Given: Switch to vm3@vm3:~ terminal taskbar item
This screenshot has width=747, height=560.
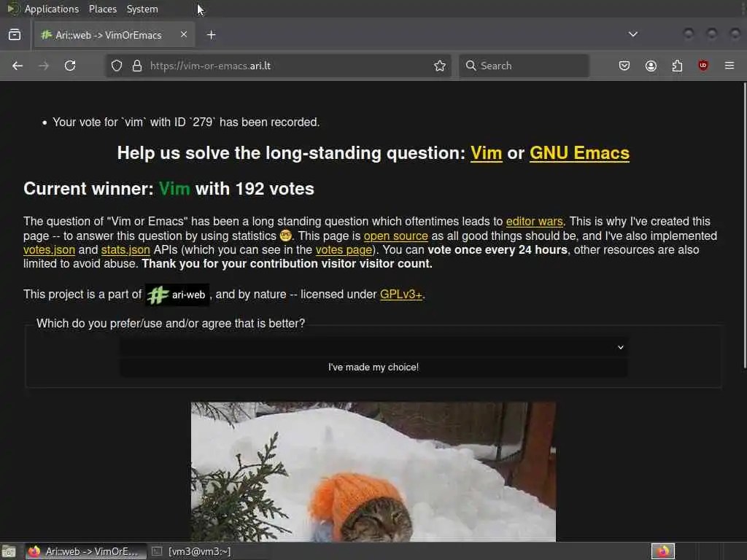Looking at the screenshot, I should click(192, 551).
